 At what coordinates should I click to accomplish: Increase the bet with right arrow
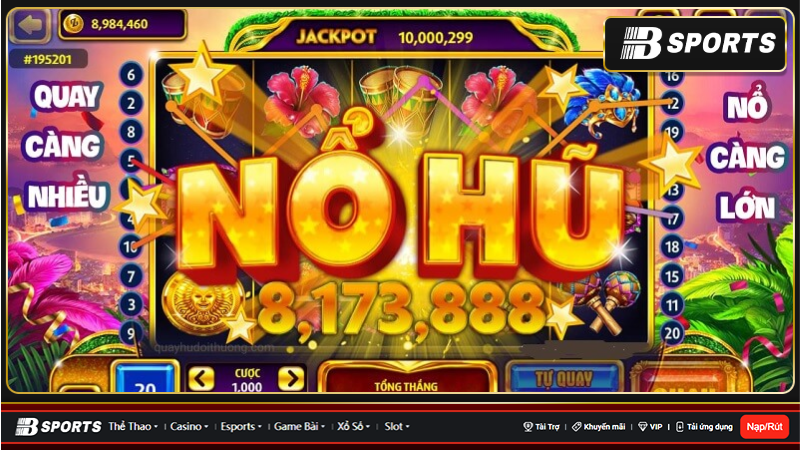click(x=291, y=379)
